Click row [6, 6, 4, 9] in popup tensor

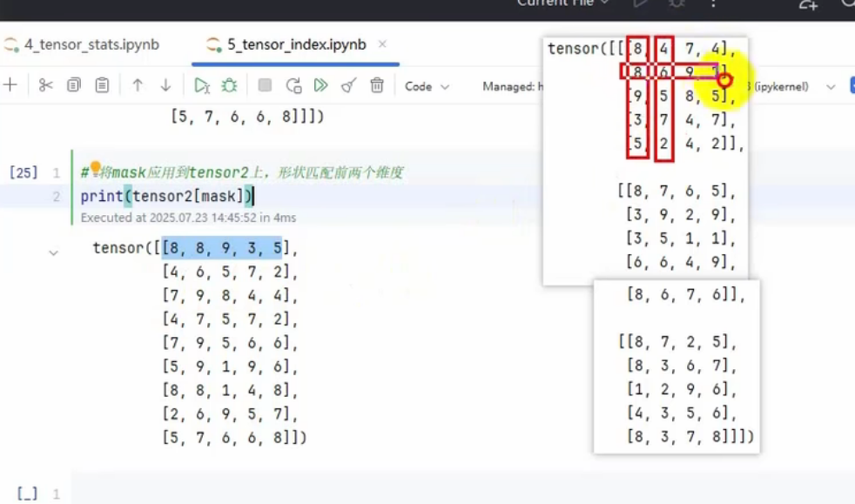[x=681, y=262]
